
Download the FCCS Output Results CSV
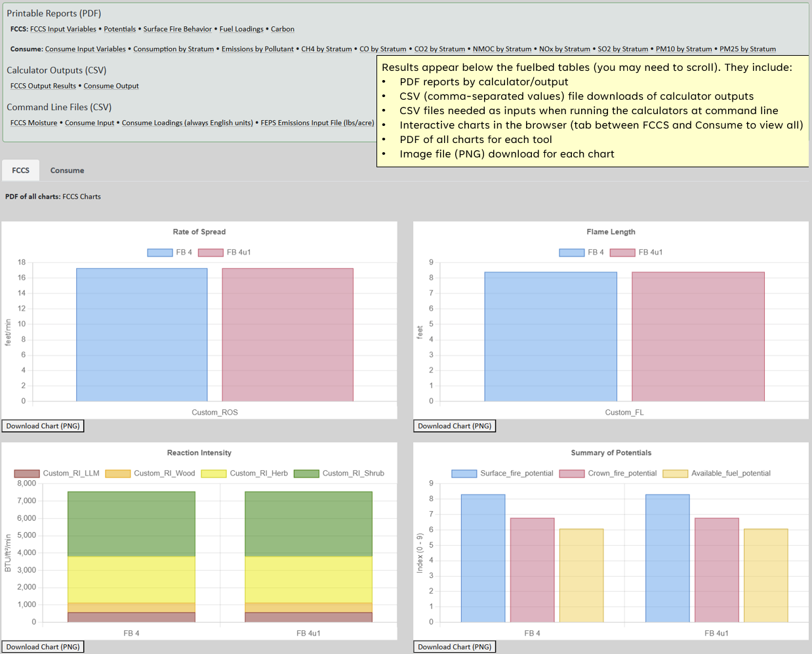click(x=43, y=86)
